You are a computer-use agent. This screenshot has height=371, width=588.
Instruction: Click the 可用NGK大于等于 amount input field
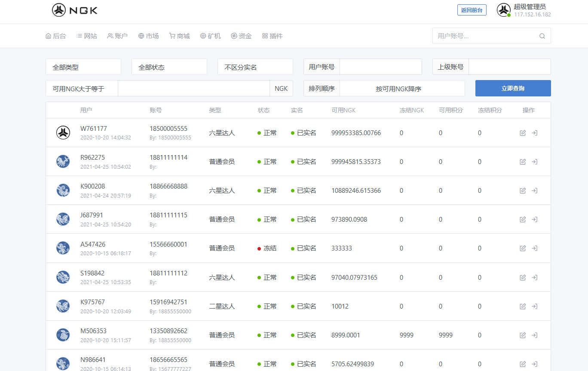193,89
